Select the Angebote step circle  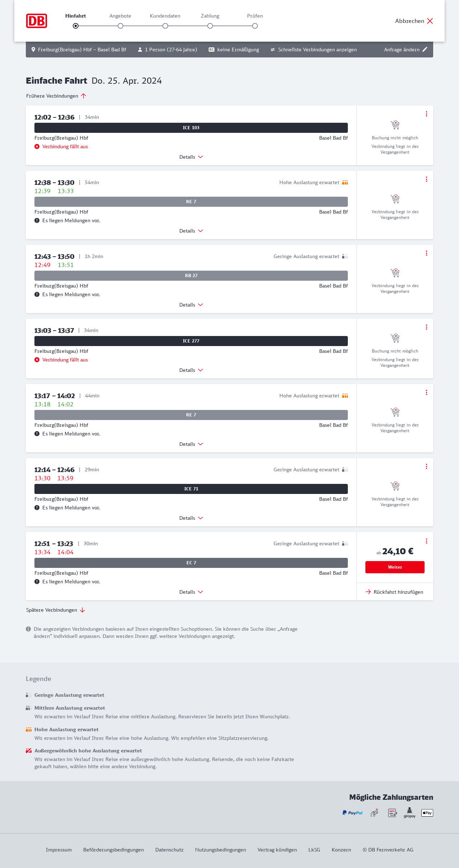click(120, 26)
